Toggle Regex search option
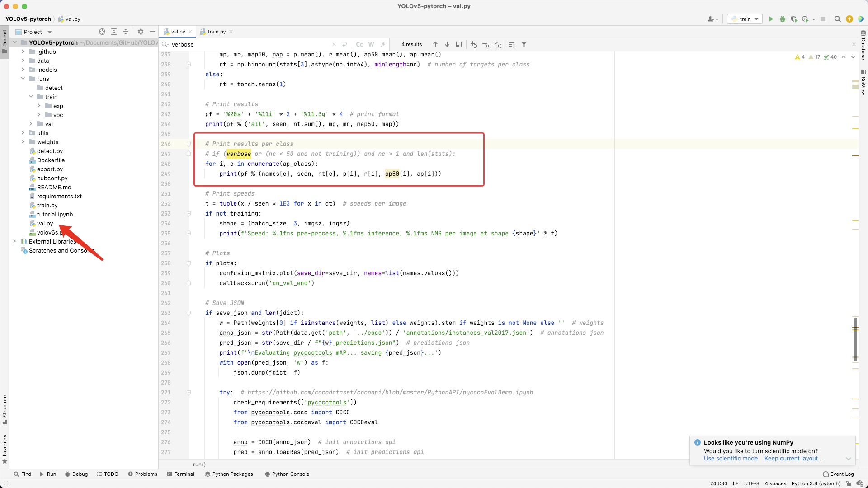Viewport: 868px width, 488px height. coord(383,44)
